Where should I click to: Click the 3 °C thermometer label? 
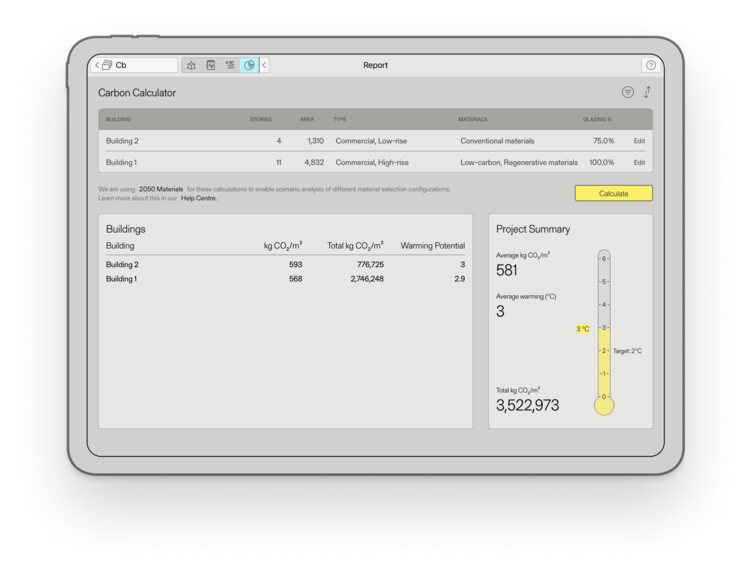coord(583,329)
